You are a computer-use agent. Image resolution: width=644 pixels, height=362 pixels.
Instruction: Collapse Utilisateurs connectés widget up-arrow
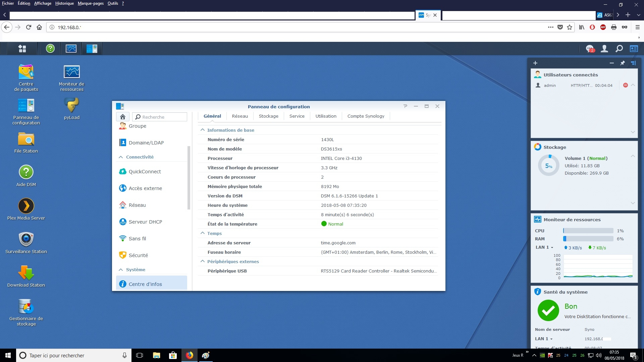click(633, 85)
